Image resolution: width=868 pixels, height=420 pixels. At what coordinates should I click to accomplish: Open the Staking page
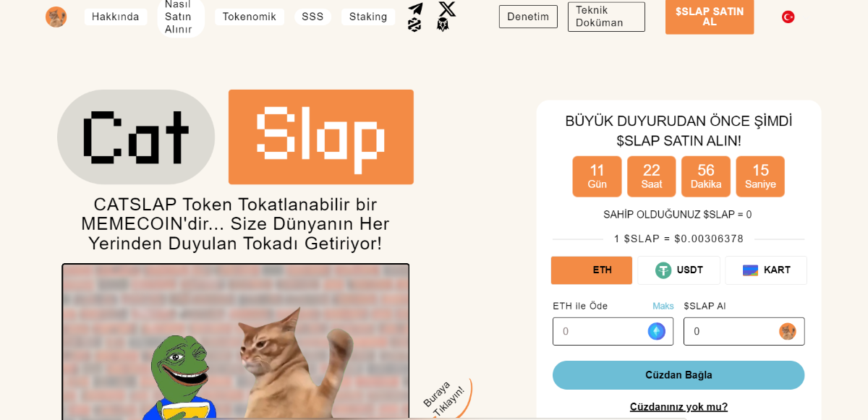coord(368,17)
